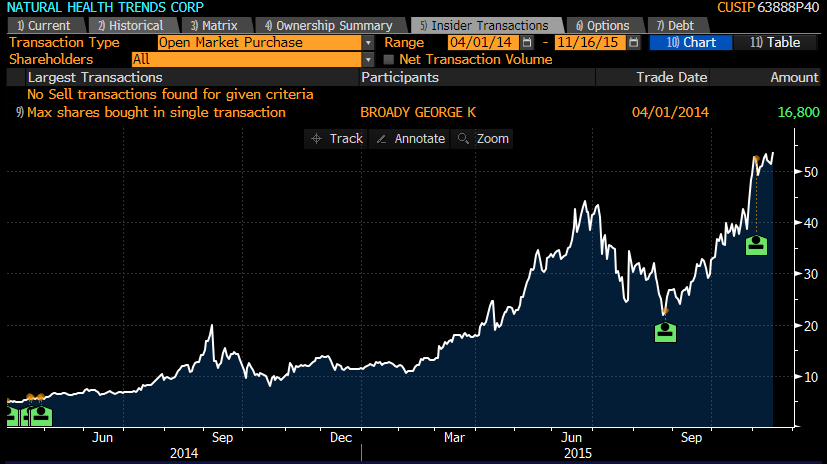827x464 pixels.
Task: Click calendar icon beside end date 11/16/15
Action: [634, 42]
